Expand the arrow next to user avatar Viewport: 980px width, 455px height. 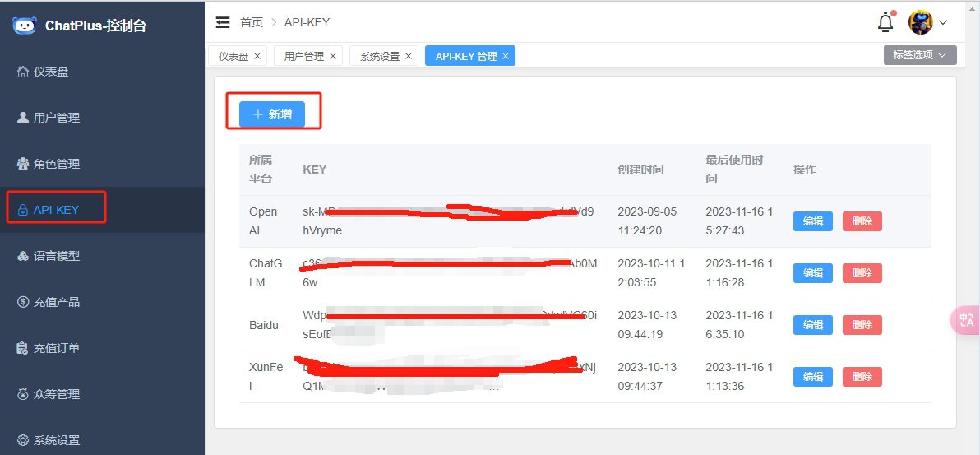point(943,23)
